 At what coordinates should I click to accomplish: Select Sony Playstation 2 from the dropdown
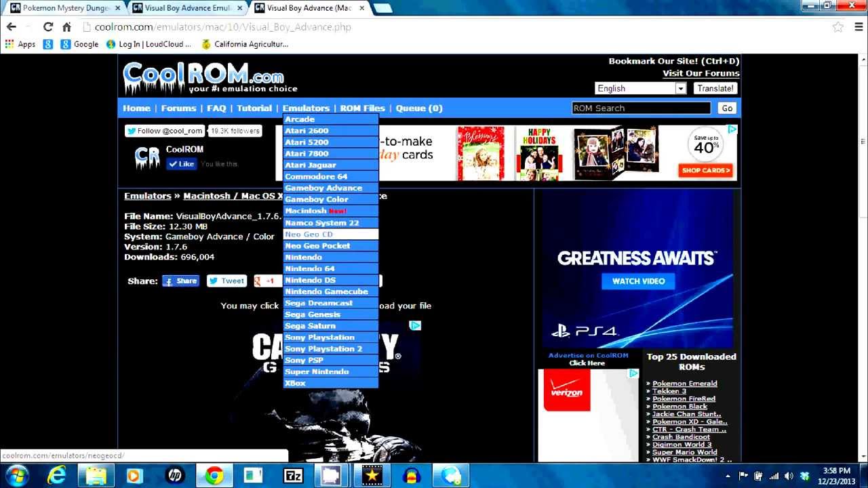330,349
